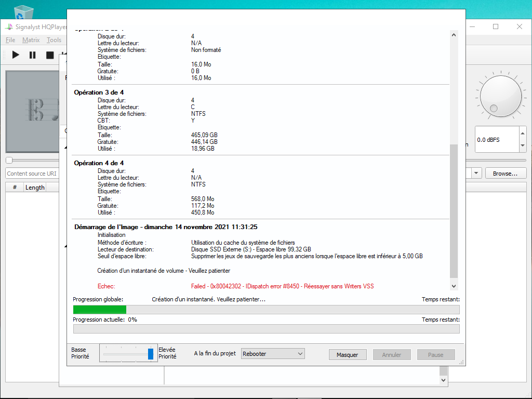Image resolution: width=532 pixels, height=399 pixels.
Task: Click the backup log scrollbar thumb
Action: point(454,211)
